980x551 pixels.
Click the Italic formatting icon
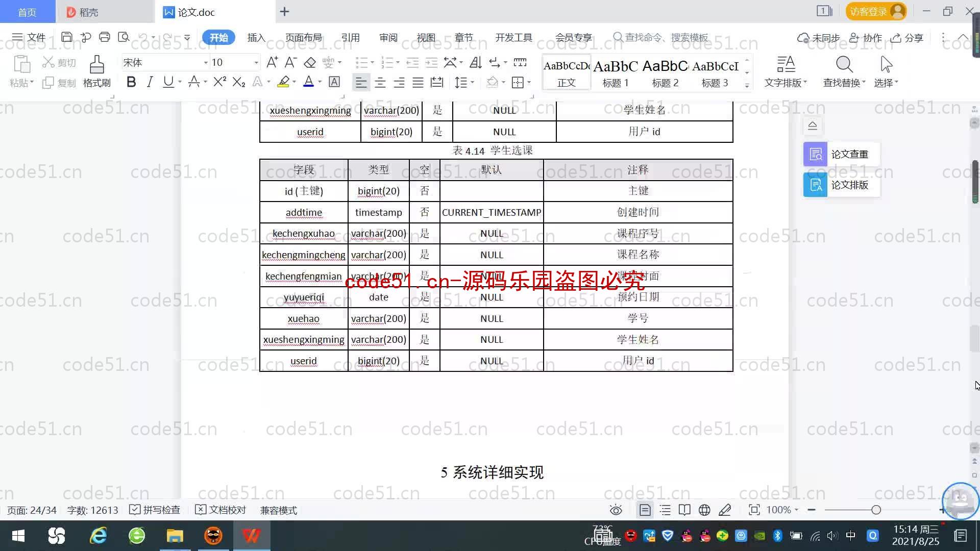(x=150, y=83)
